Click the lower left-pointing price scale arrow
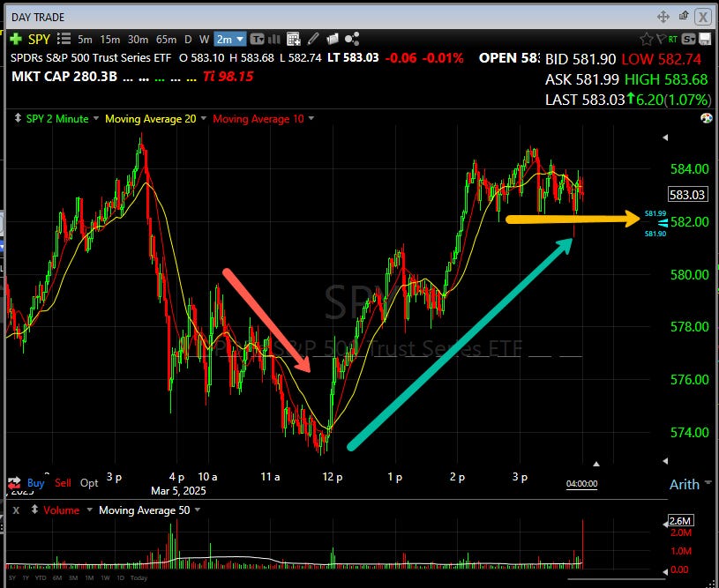The height and width of the screenshot is (588, 719). [665, 460]
